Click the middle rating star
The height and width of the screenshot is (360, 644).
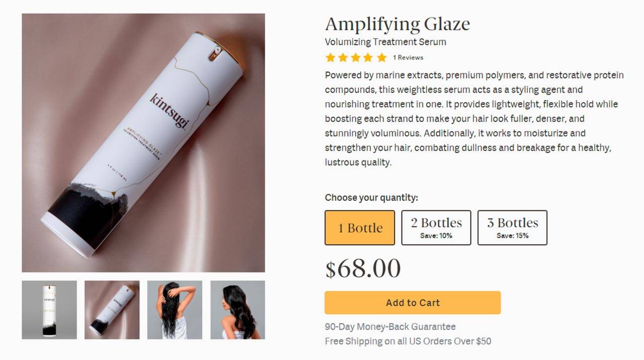click(x=356, y=57)
